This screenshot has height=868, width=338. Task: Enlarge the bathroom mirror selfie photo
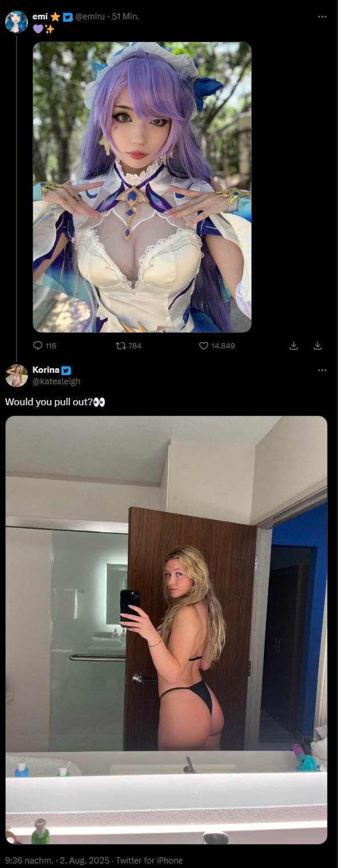pos(166,630)
